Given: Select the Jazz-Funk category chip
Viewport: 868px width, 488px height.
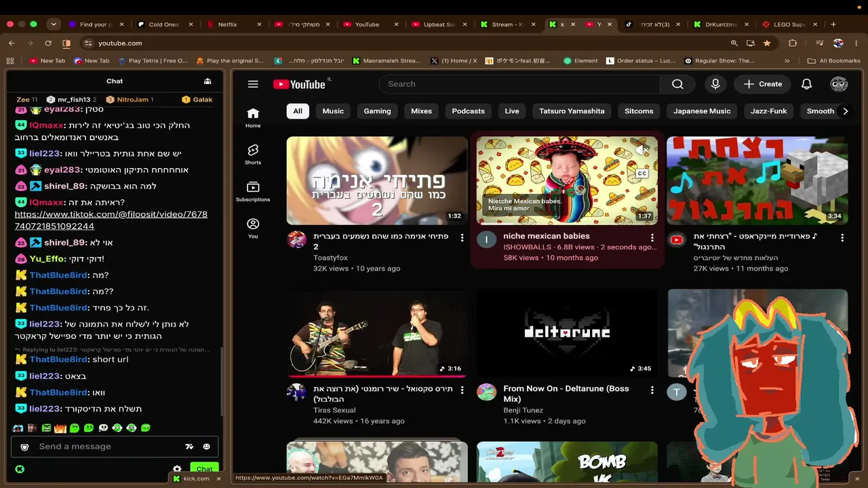Looking at the screenshot, I should click(x=769, y=111).
